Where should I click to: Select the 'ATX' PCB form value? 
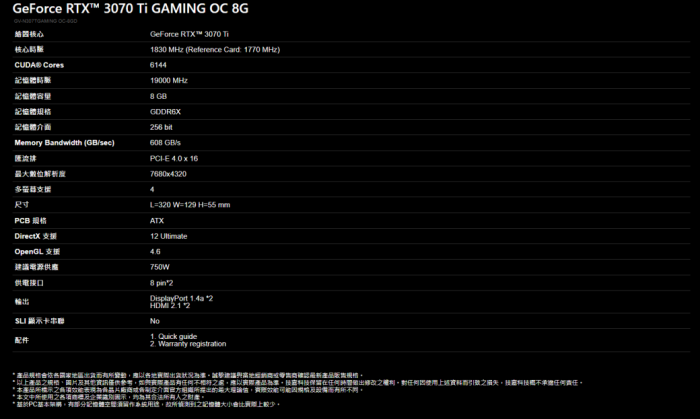157,221
